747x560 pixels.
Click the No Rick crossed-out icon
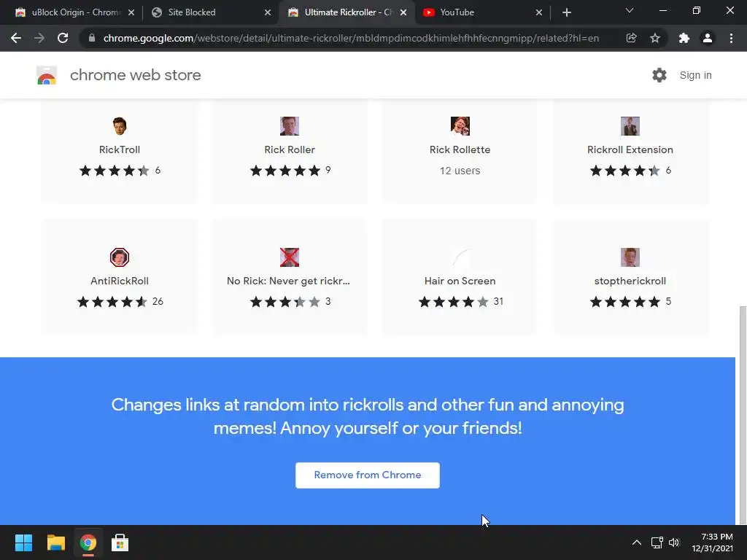tap(290, 257)
